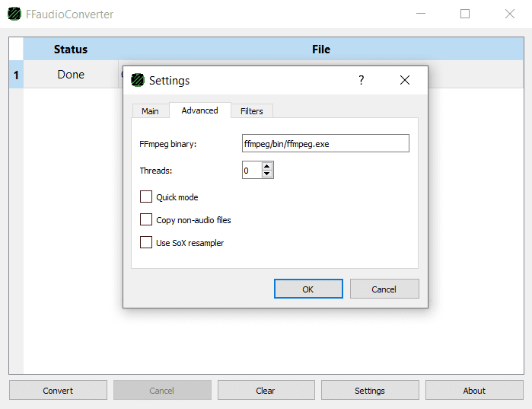Viewport: 532px width, 409px height.
Task: Maximize the FFaudioConverter window
Action: click(465, 14)
